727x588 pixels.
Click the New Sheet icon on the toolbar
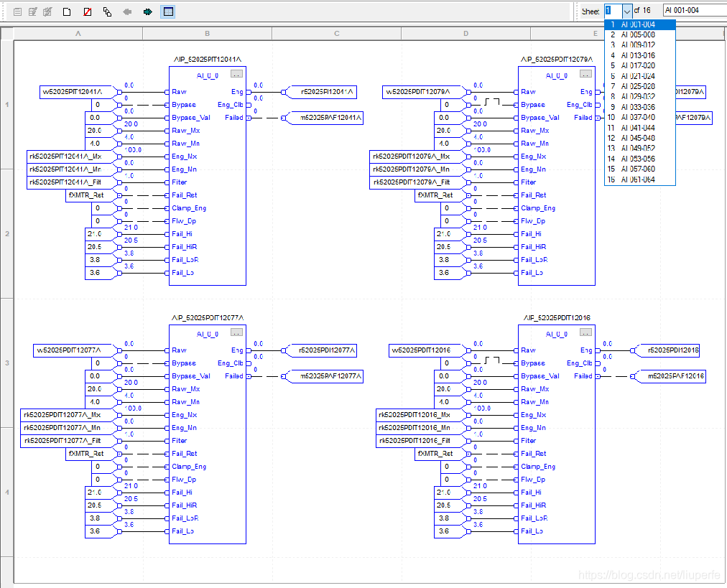pos(67,11)
